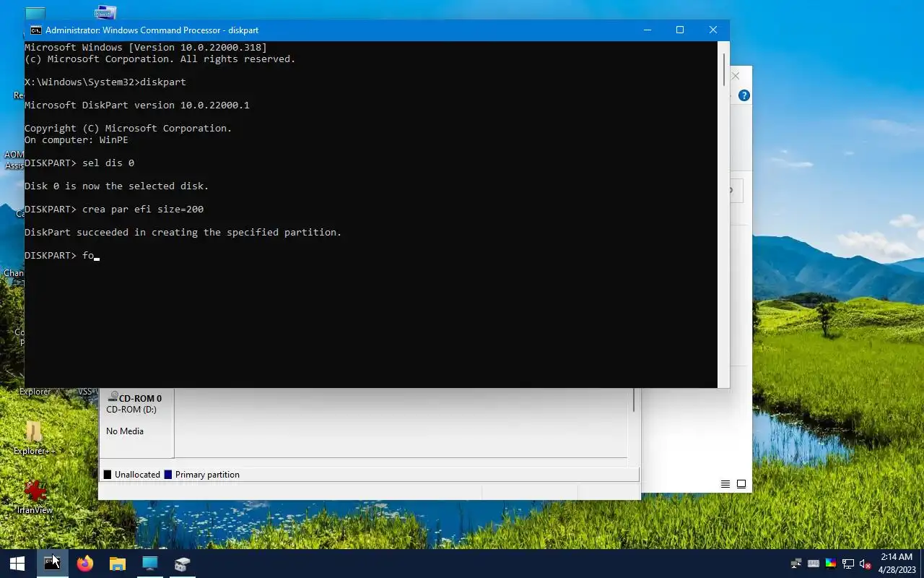Select the CD-ROM 0 disk entry
924x578 pixels.
[x=136, y=423]
